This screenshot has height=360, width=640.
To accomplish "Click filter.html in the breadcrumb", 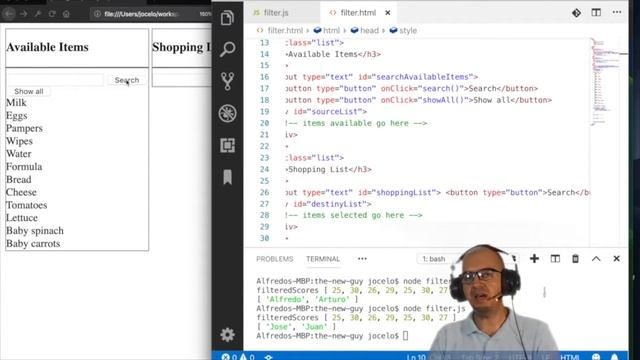I will [285, 31].
